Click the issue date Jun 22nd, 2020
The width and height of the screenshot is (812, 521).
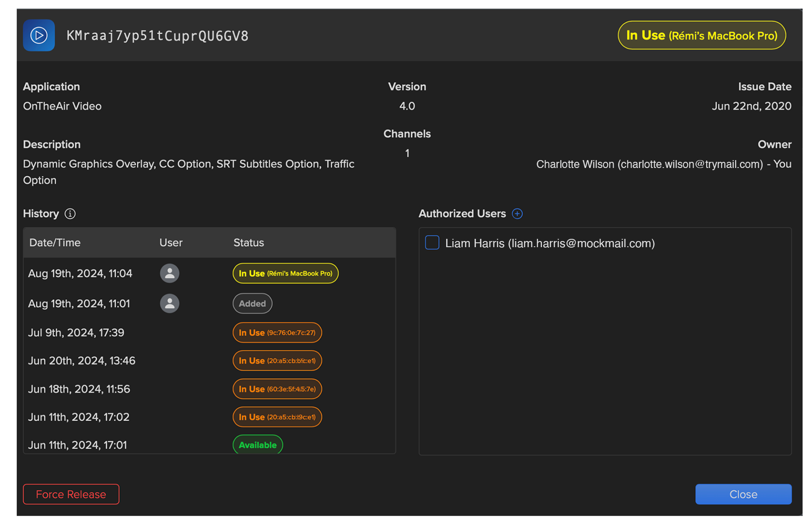pyautogui.click(x=751, y=106)
